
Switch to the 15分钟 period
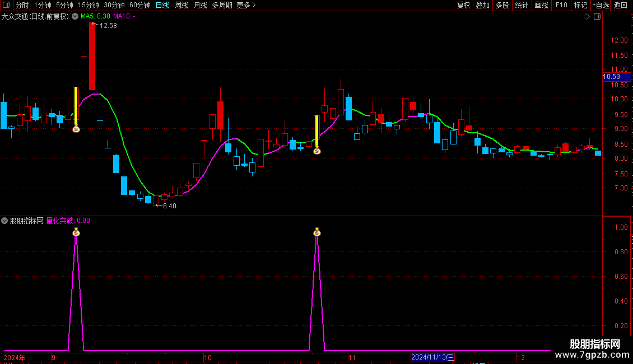pyautogui.click(x=89, y=5)
